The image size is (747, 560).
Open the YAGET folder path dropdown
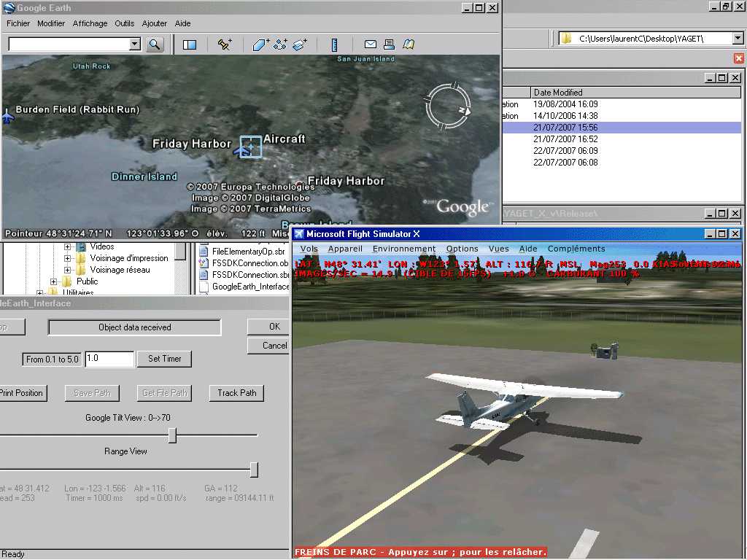(738, 38)
